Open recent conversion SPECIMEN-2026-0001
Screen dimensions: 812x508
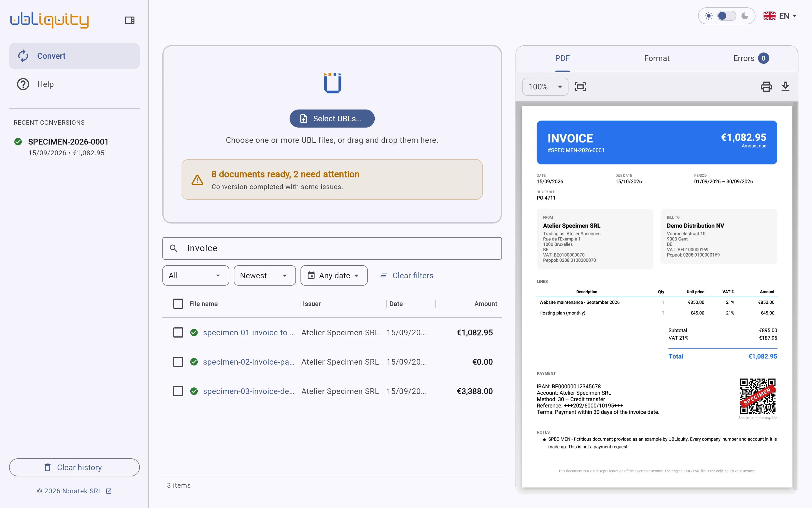point(74,147)
